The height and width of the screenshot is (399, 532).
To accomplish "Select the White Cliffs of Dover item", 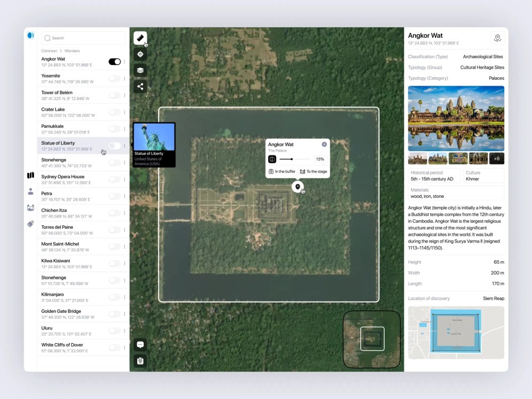I will click(x=83, y=347).
